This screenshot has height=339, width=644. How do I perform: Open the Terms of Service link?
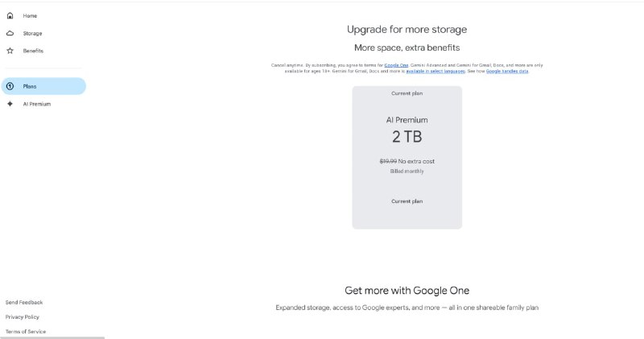26,331
